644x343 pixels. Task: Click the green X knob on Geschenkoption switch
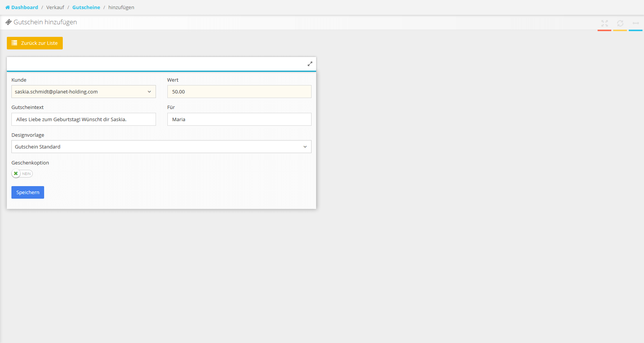coord(16,174)
